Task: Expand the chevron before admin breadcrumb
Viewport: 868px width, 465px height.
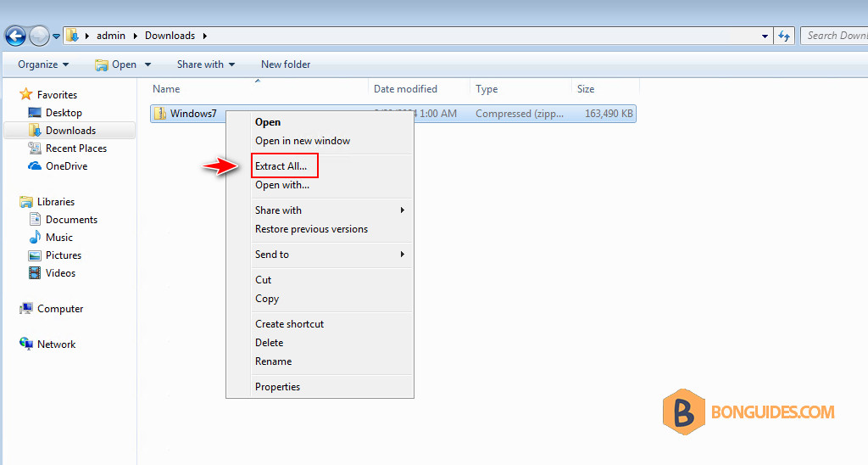Action: pos(87,36)
